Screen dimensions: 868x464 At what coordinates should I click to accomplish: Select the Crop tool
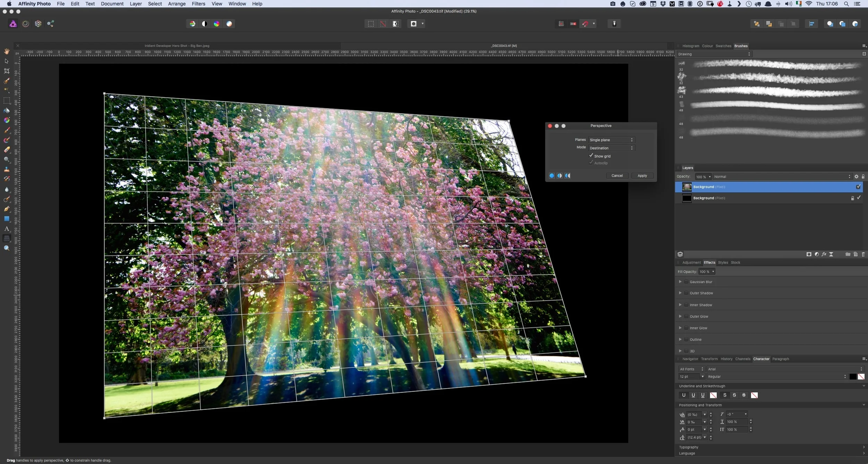(7, 71)
